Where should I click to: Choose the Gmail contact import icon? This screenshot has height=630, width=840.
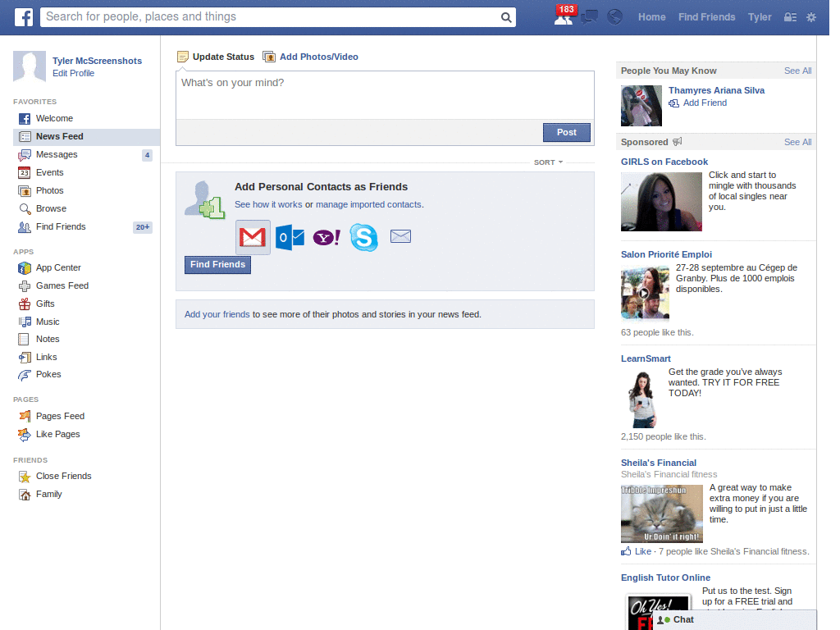[x=253, y=237]
